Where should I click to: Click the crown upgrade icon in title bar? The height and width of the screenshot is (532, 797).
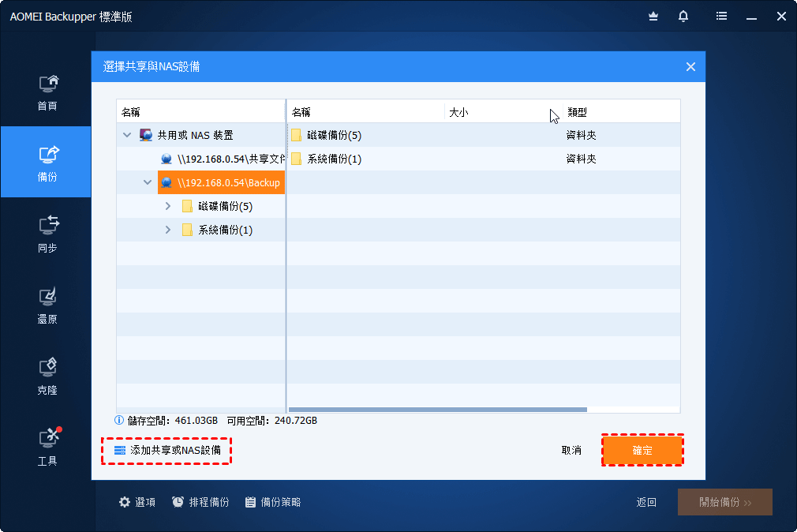click(653, 17)
